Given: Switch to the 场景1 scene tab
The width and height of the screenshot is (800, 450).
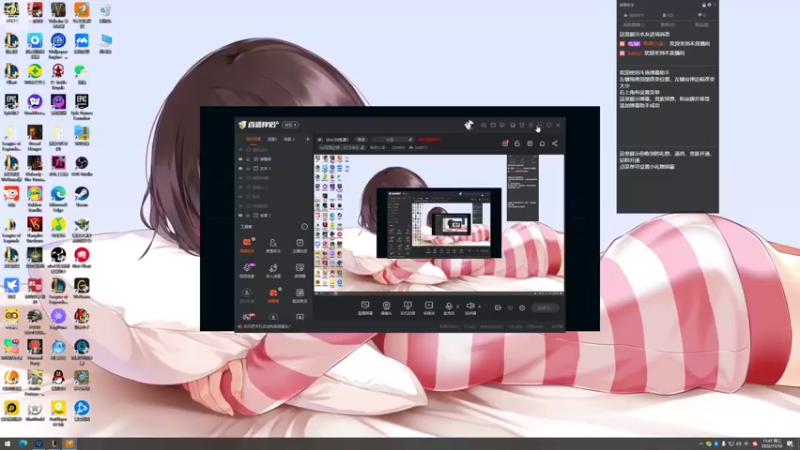Looking at the screenshot, I should point(272,139).
